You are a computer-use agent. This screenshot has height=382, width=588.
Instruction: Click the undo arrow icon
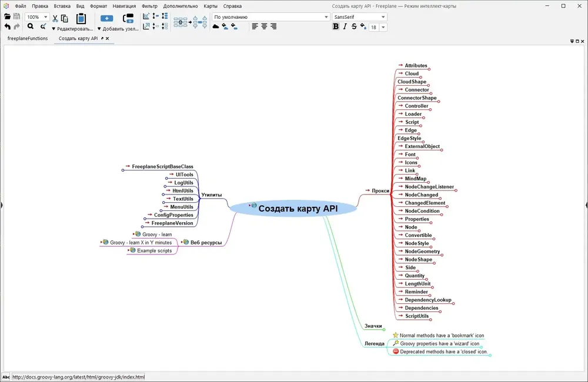coord(7,26)
